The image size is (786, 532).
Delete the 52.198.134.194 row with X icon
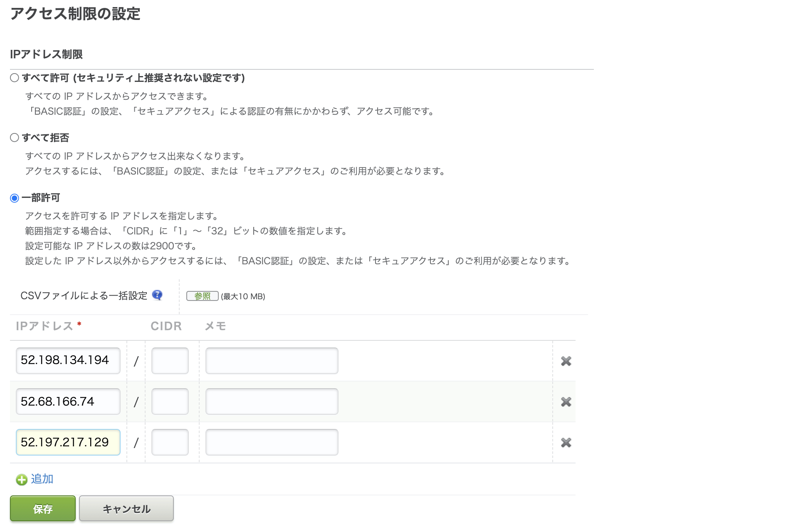[566, 361]
